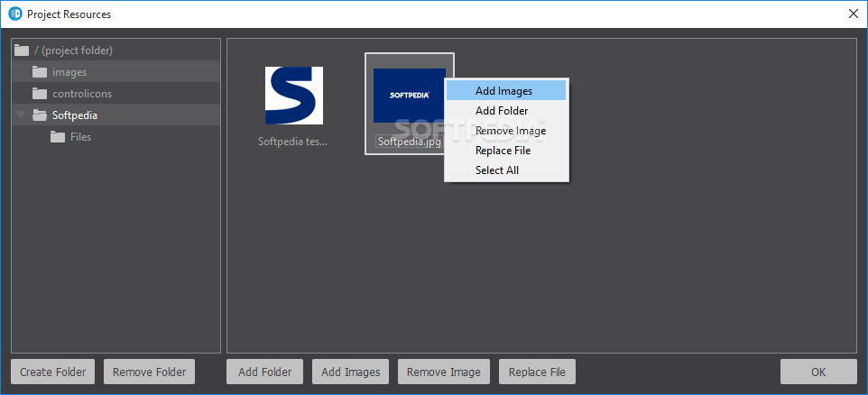Click the bottom Replace File button
Image resolution: width=868 pixels, height=395 pixels.
(x=537, y=372)
